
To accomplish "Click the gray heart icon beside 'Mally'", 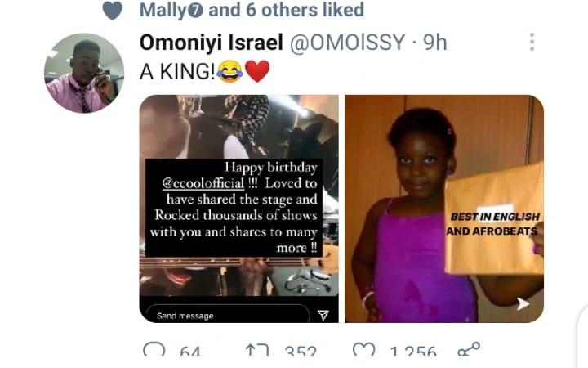I will pyautogui.click(x=114, y=11).
